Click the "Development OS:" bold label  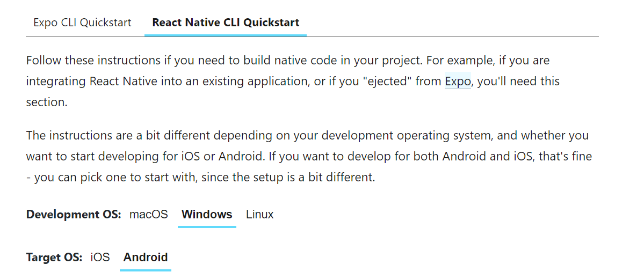tap(74, 215)
